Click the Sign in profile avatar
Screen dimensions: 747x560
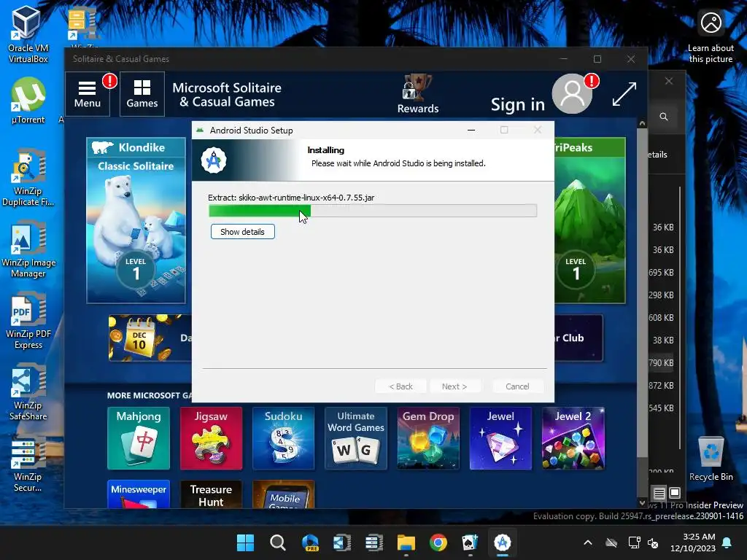572,94
